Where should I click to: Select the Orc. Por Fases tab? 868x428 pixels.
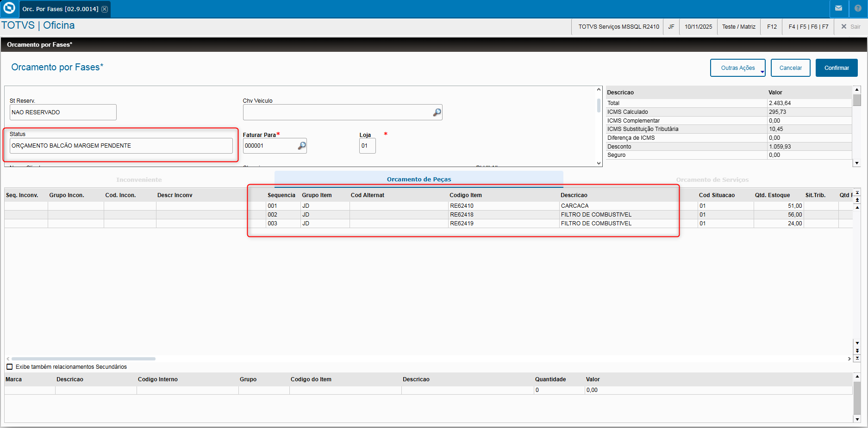tap(60, 9)
